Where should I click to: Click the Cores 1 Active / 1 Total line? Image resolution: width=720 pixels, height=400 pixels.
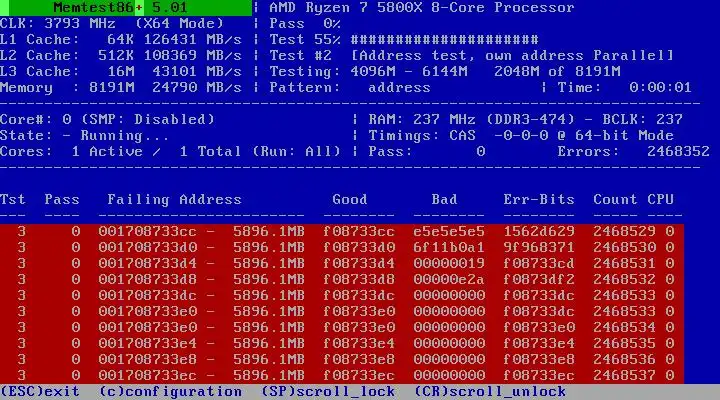click(170, 152)
